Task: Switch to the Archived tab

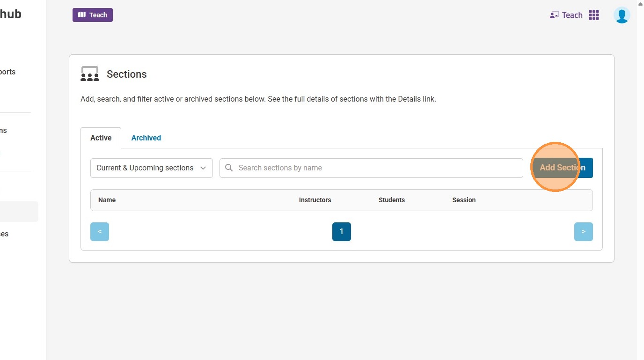Action: tap(146, 138)
